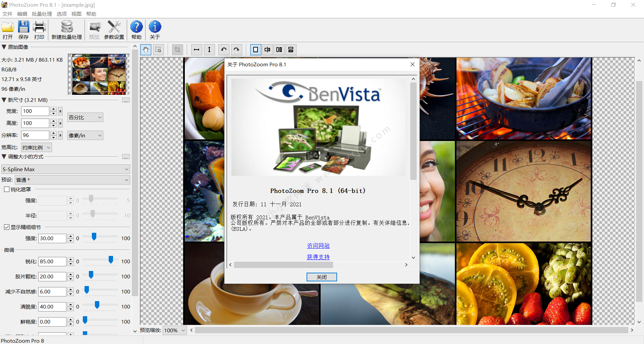Open the S-Spline Max method dropdown
The image size is (644, 344).
65,169
